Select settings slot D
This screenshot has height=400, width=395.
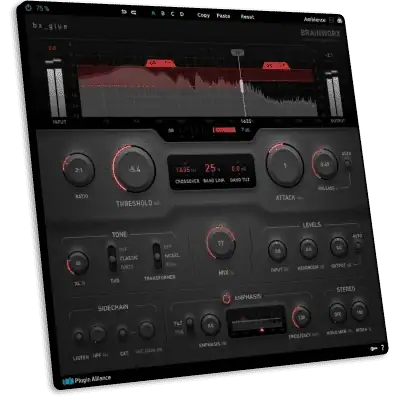[x=182, y=14]
